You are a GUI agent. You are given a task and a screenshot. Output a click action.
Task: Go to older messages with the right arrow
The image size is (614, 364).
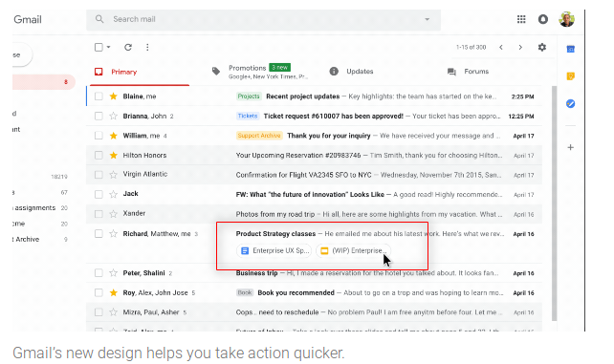[x=520, y=48]
